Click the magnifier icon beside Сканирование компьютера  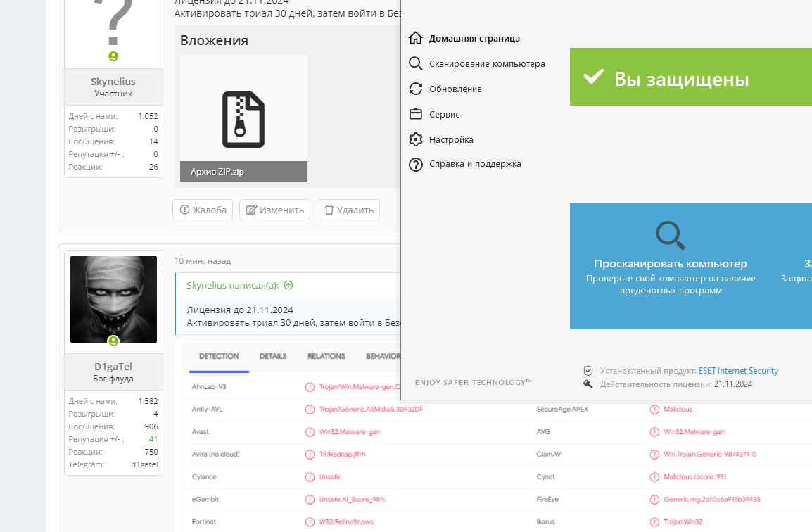click(x=415, y=63)
